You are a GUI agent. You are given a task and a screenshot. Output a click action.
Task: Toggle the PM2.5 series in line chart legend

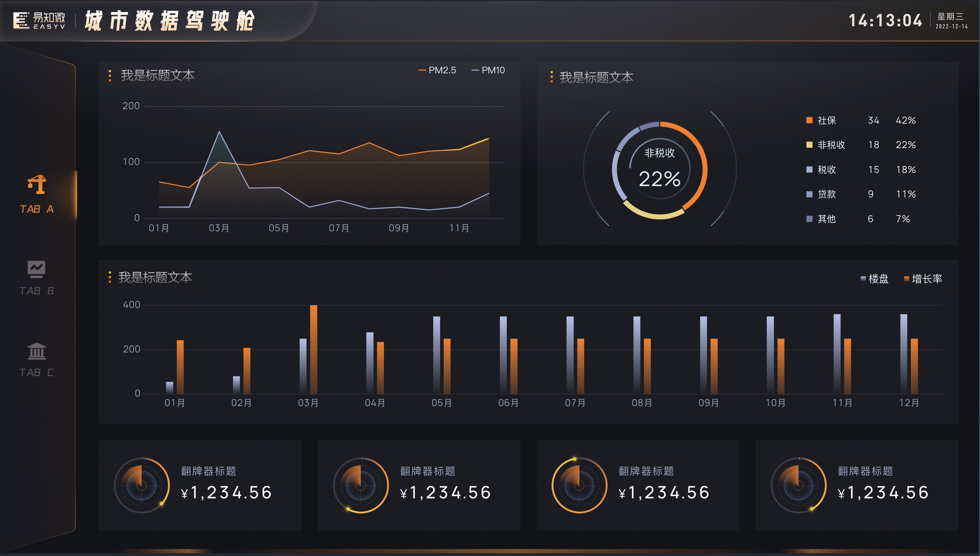(x=437, y=70)
